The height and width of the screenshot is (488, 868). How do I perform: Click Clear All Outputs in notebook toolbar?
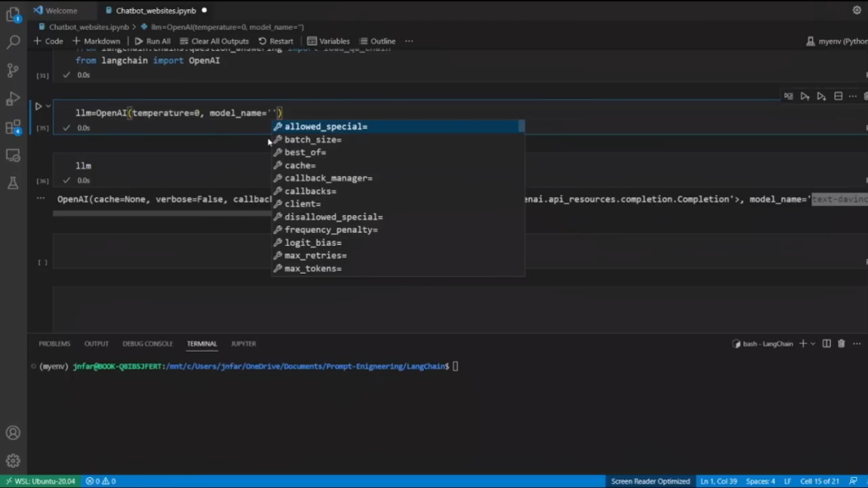point(214,41)
